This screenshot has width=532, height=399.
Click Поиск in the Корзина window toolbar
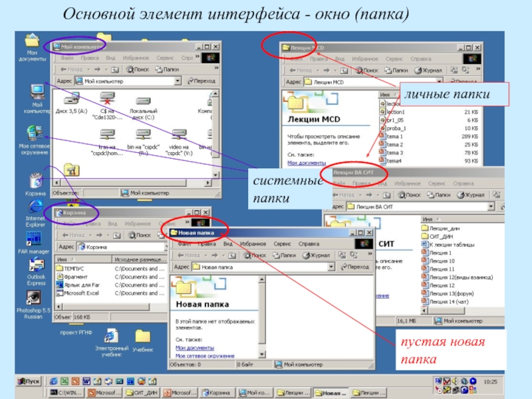tap(140, 235)
